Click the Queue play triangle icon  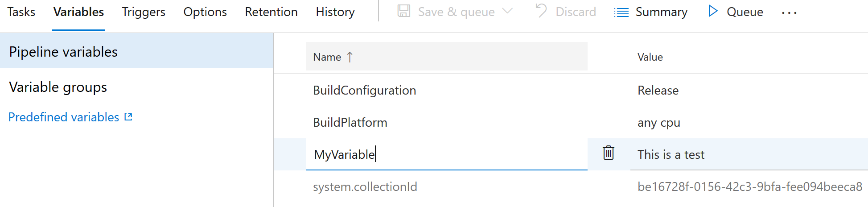pyautogui.click(x=713, y=11)
